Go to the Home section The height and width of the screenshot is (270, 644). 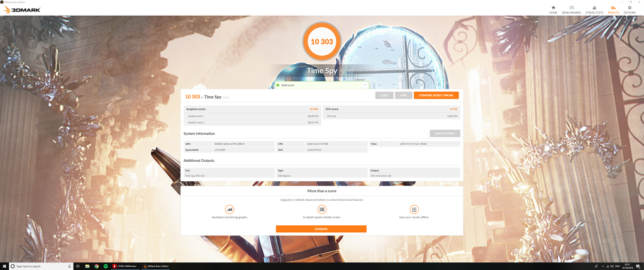click(x=553, y=9)
